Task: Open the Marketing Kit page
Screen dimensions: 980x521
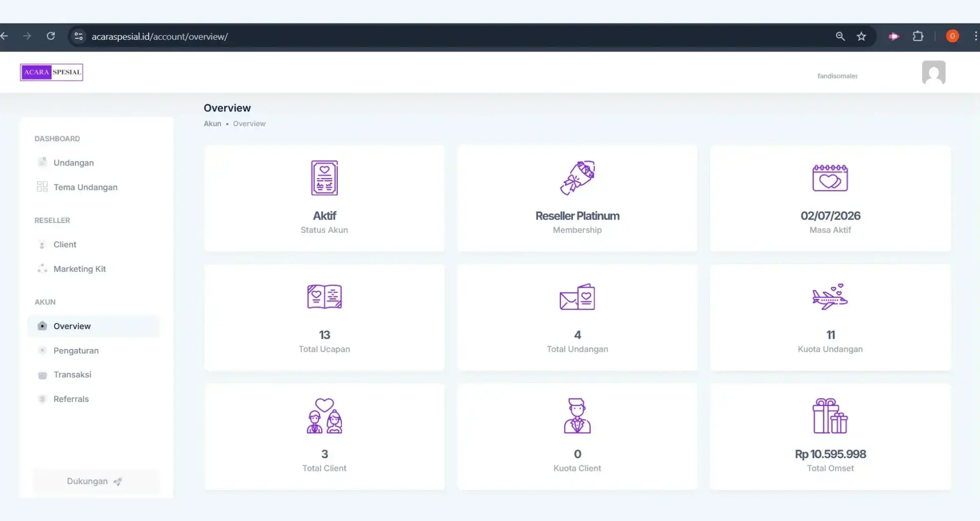Action: pos(80,269)
